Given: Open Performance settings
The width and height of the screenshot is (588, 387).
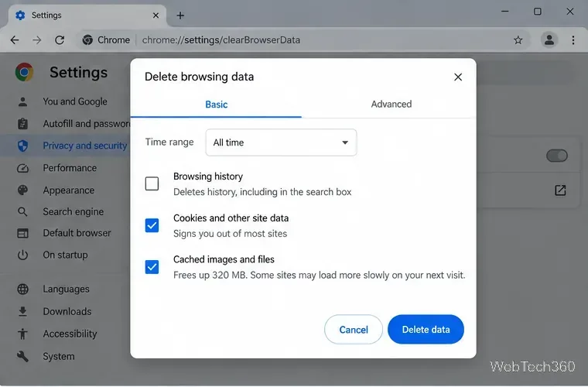Looking at the screenshot, I should pyautogui.click(x=70, y=168).
